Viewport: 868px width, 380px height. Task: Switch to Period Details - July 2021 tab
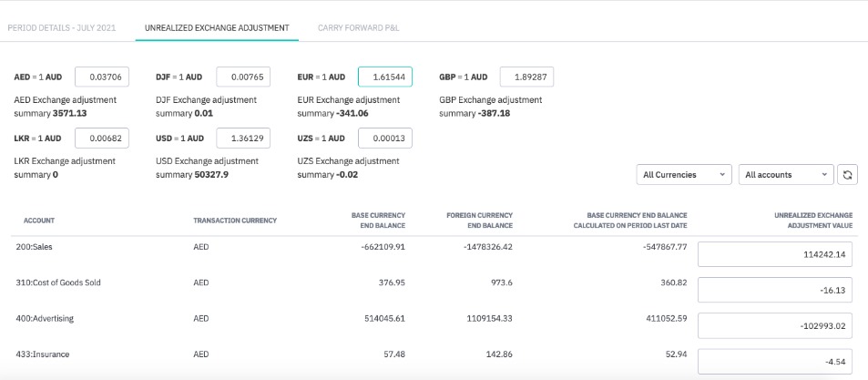(x=62, y=28)
